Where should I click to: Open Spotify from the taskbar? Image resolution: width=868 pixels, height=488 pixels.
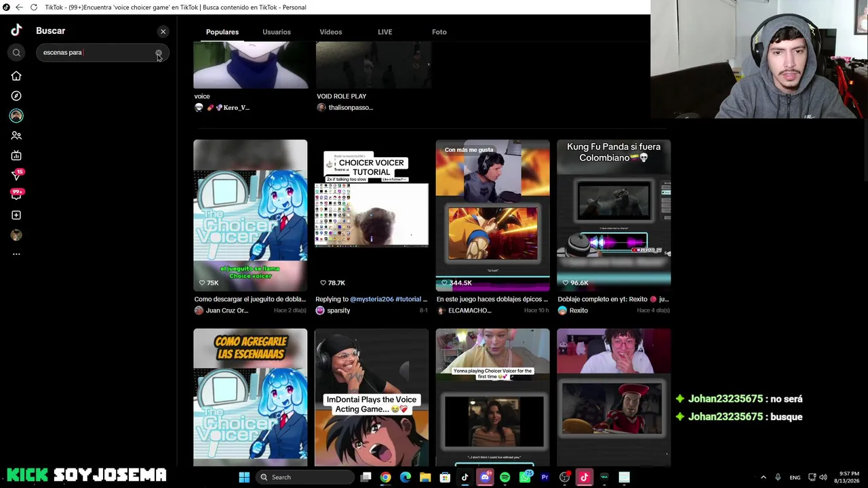505,477
